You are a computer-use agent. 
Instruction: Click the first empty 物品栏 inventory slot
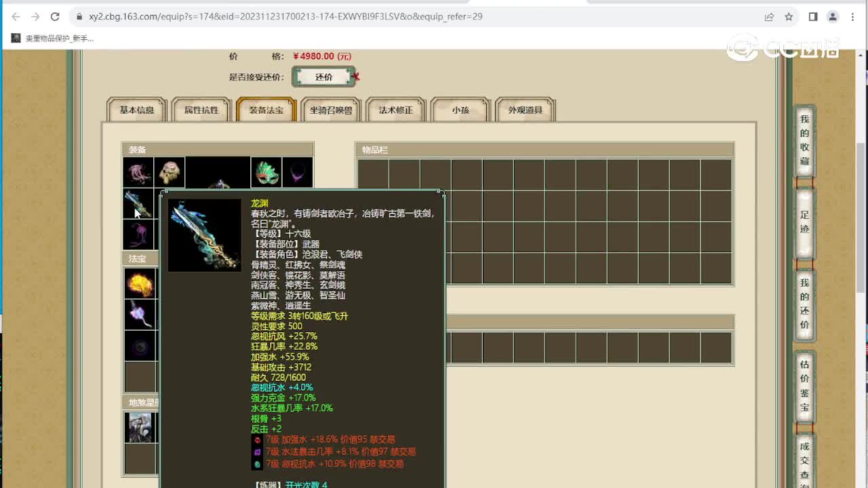click(x=372, y=174)
